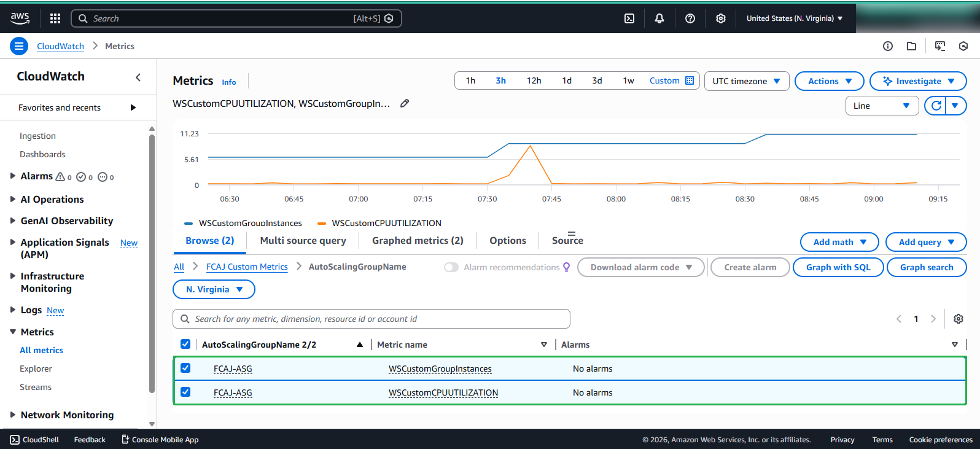Uncheck the WSCustomGroupInstances row checkbox
Viewport: 980px width, 449px height.
click(x=185, y=368)
